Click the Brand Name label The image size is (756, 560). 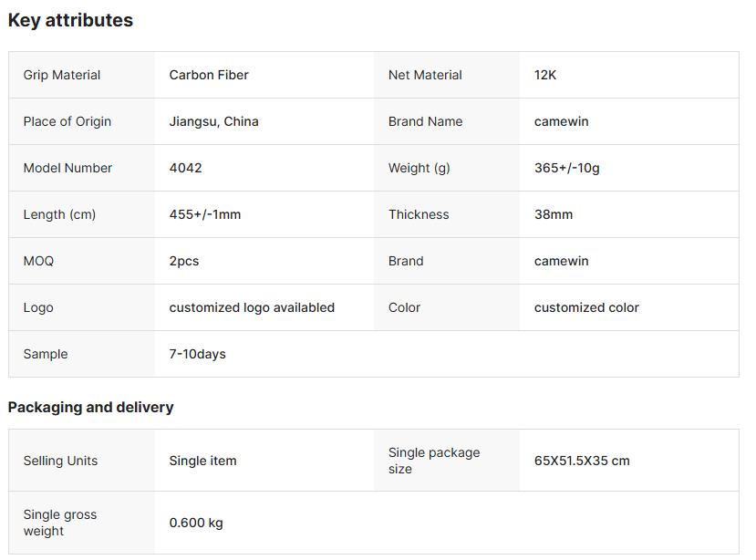point(425,121)
